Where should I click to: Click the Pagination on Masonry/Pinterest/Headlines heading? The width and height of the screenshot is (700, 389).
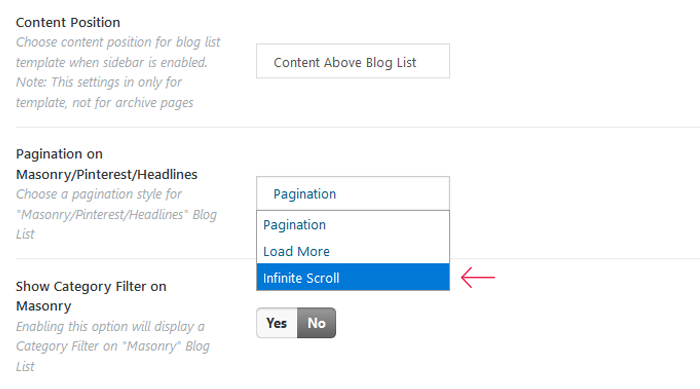[x=107, y=164]
